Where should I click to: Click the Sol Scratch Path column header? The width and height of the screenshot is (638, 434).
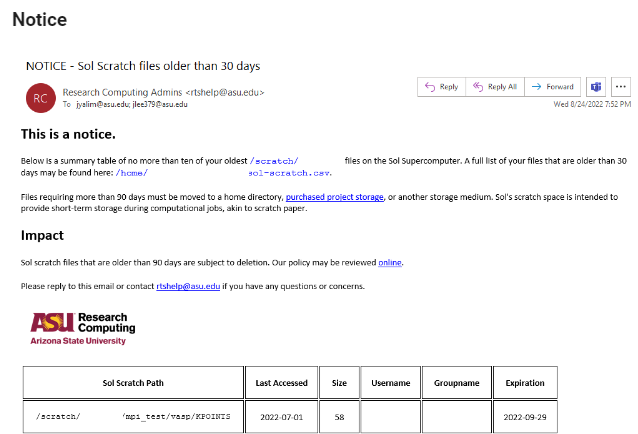click(x=133, y=383)
